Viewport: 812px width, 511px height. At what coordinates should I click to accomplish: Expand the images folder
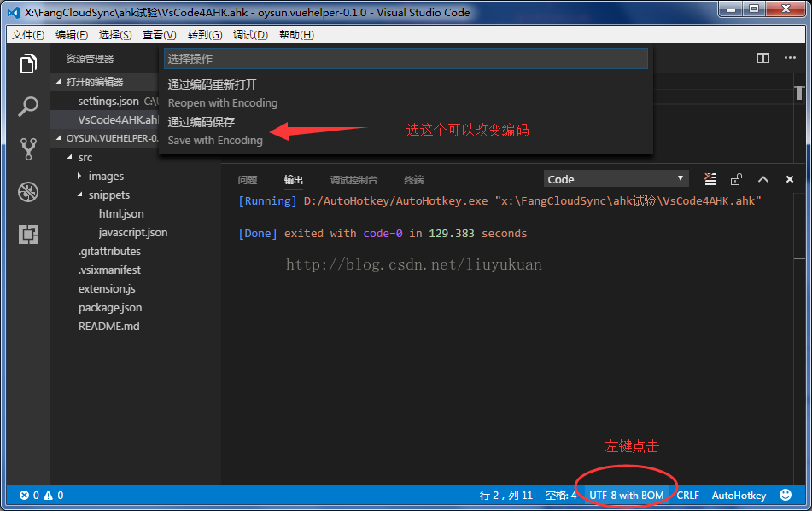[79, 176]
